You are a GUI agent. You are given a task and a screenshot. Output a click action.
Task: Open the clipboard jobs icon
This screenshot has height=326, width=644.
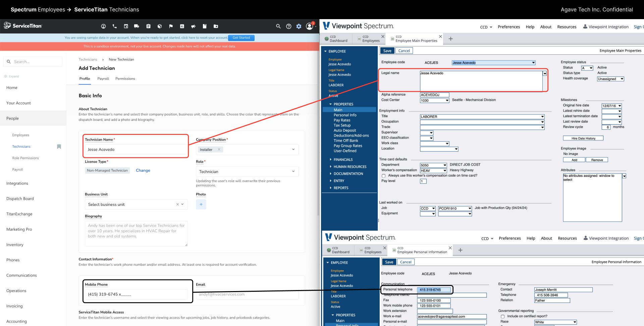148,26
